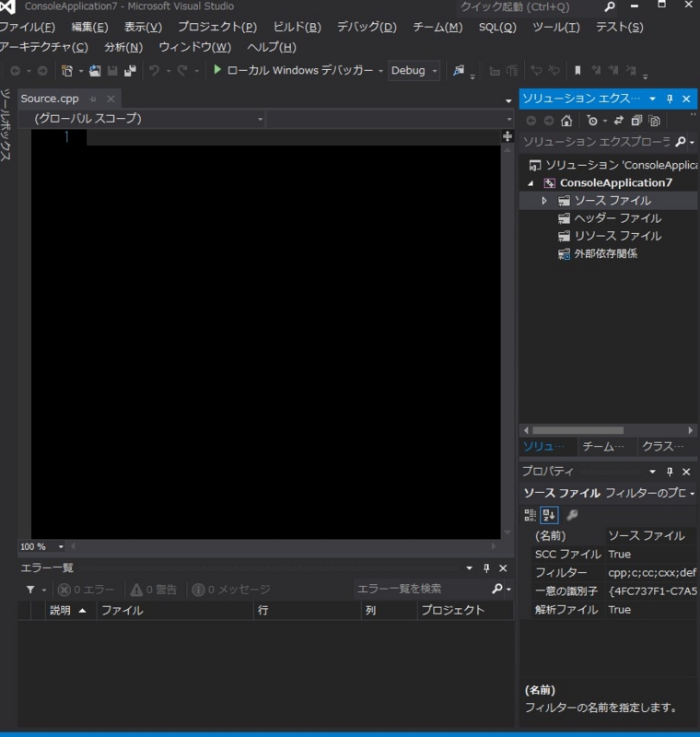
Task: Toggle auto-hide pin on Solution Explorer panel
Action: pyautogui.click(x=670, y=99)
